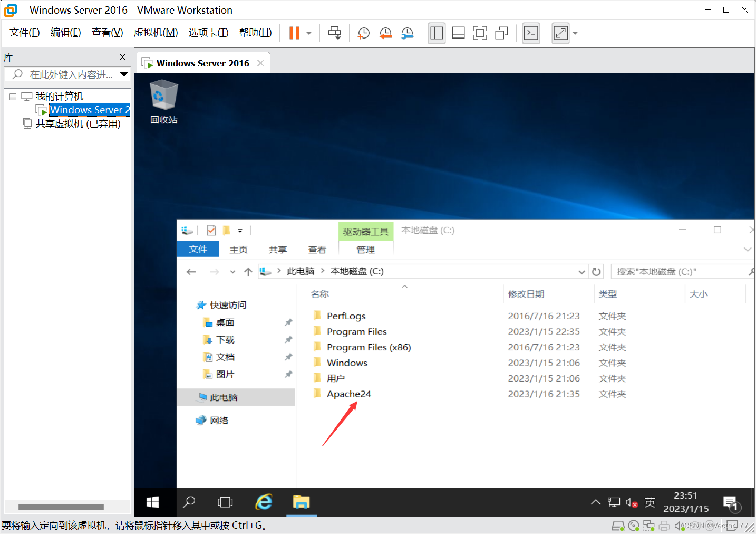Take a snapshot of this virtual machine
Image resolution: width=756 pixels, height=534 pixels.
[x=364, y=33]
